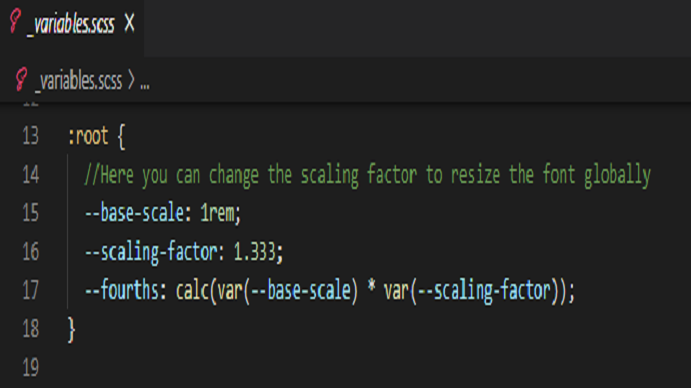Click the --fourths variable name

tap(122, 290)
